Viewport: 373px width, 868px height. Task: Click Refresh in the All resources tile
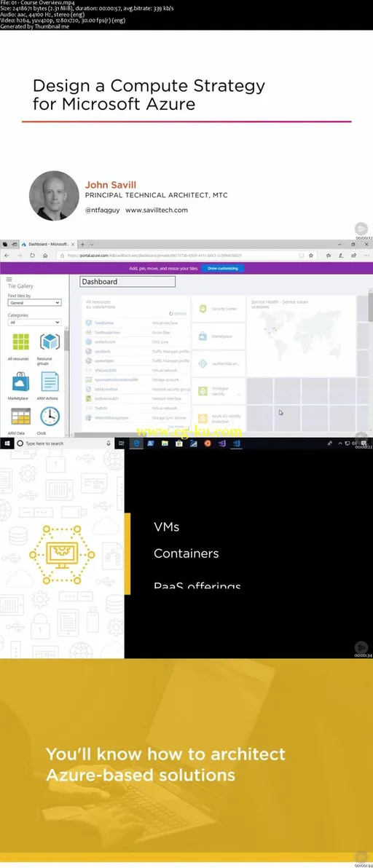tap(178, 313)
